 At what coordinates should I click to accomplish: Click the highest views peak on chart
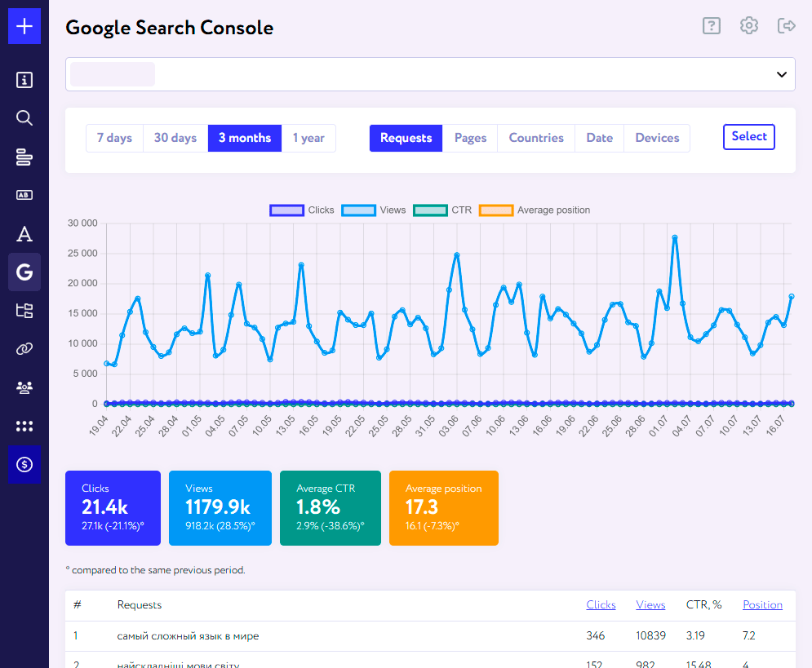pyautogui.click(x=675, y=237)
